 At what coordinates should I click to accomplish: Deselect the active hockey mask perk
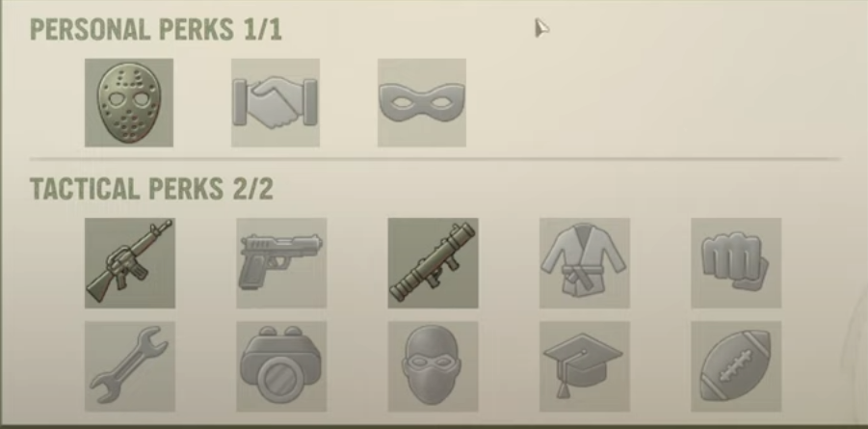point(129,102)
